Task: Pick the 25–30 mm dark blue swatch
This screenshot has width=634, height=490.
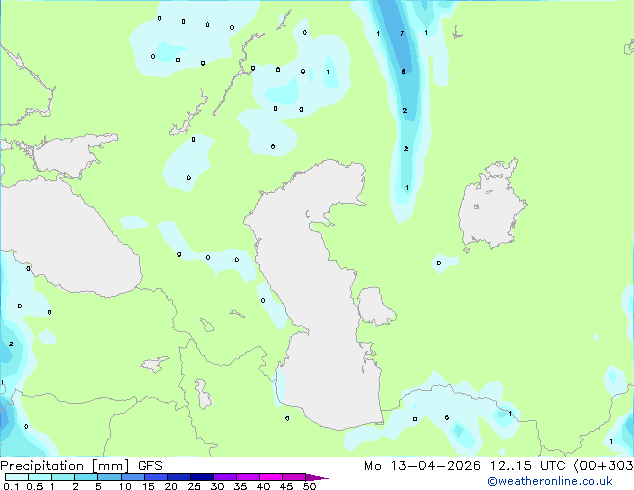Action: (201, 477)
